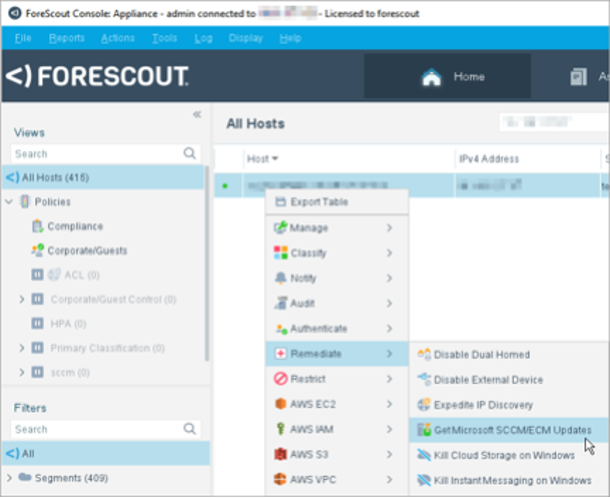Click the Filters search magnifier icon

click(189, 429)
